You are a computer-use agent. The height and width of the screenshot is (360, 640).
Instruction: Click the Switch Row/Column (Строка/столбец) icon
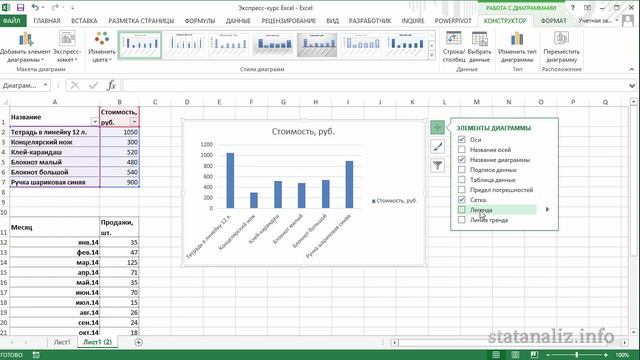453,39
